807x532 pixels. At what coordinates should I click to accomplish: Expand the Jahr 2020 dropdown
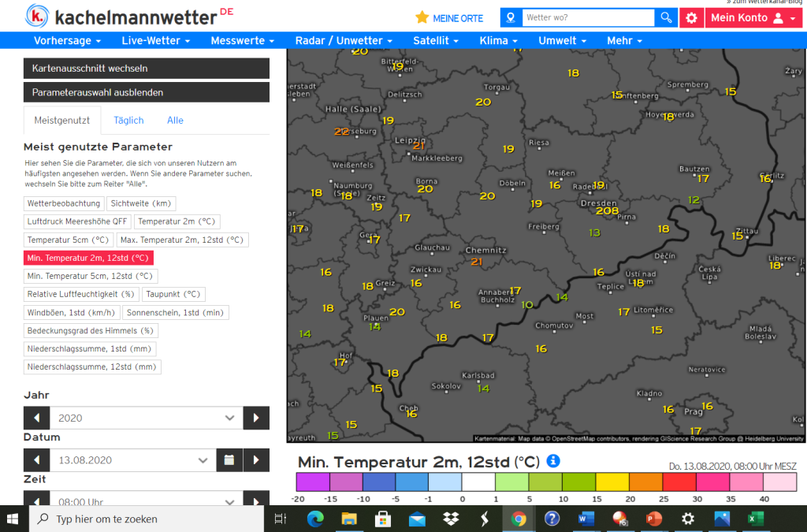(x=146, y=418)
